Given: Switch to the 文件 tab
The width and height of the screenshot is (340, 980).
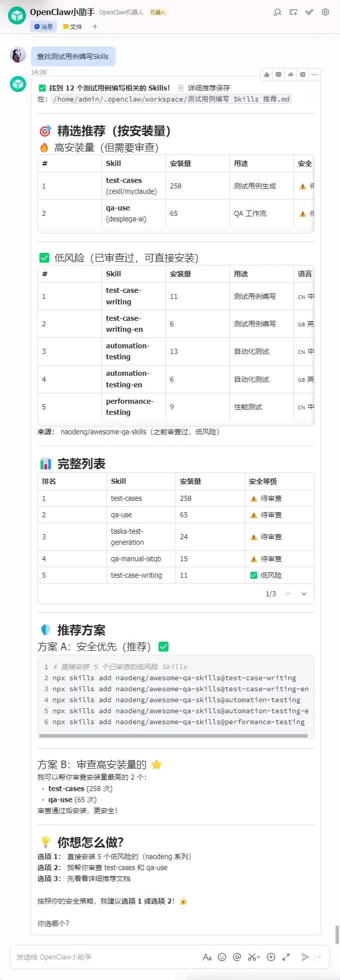Looking at the screenshot, I should click(x=73, y=26).
